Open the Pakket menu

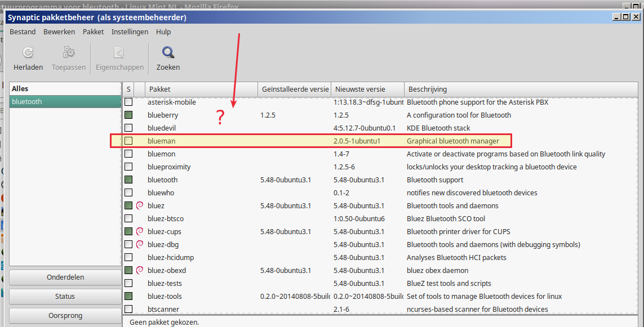[x=93, y=32]
